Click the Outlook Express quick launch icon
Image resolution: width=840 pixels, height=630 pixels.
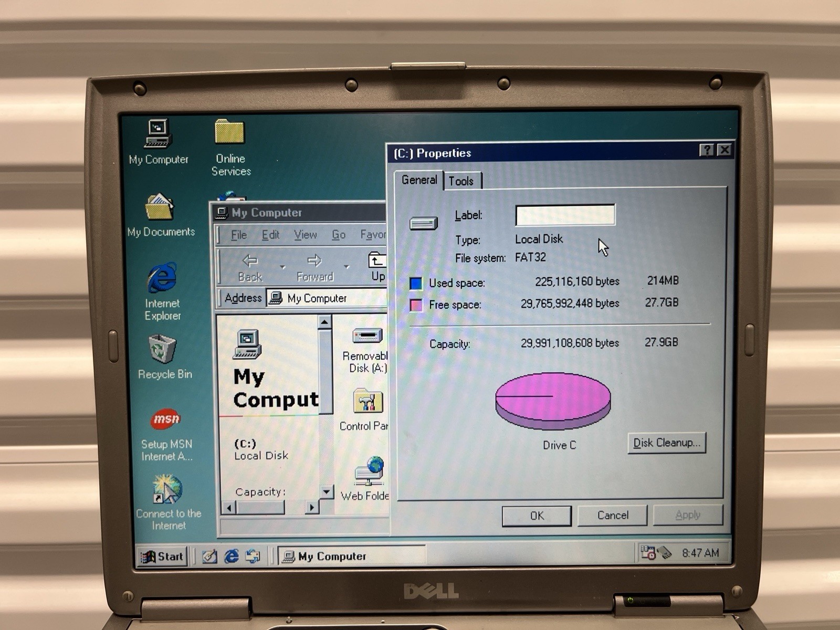coord(253,556)
